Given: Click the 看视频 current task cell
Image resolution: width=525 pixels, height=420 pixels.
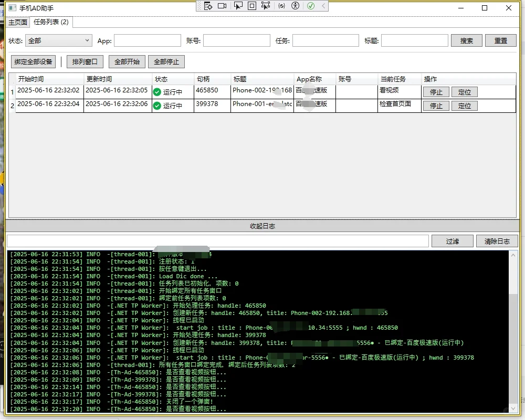Looking at the screenshot, I should (x=400, y=92).
